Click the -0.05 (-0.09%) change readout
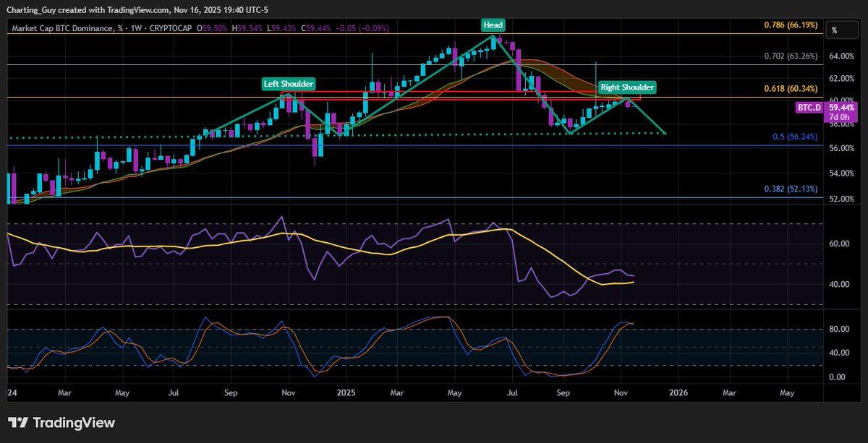The width and height of the screenshot is (868, 443). (364, 27)
